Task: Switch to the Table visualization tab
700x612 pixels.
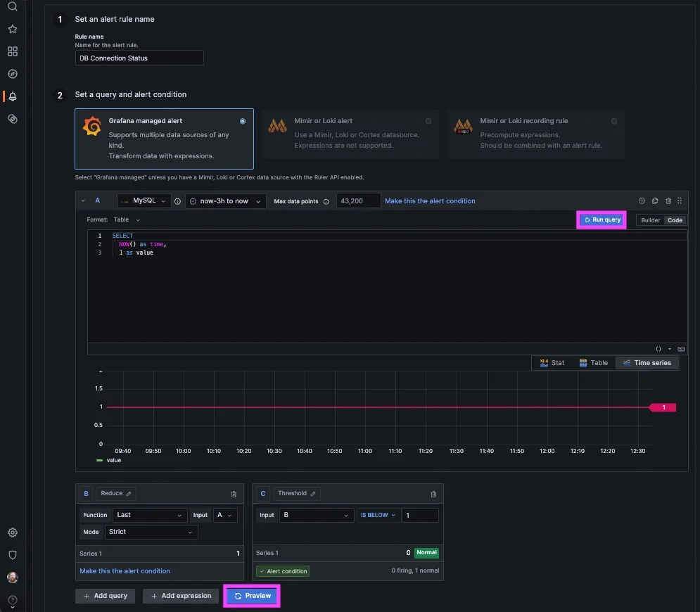Action: pyautogui.click(x=593, y=362)
